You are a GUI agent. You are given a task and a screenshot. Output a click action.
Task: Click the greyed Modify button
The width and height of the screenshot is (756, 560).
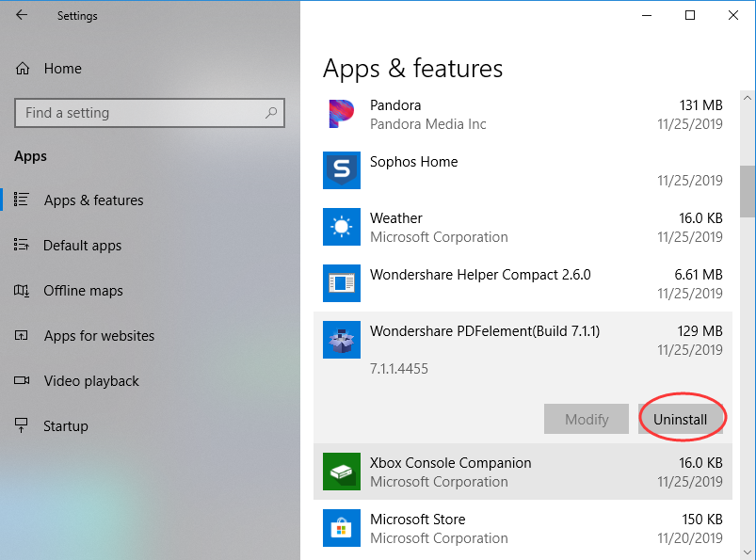(x=587, y=419)
